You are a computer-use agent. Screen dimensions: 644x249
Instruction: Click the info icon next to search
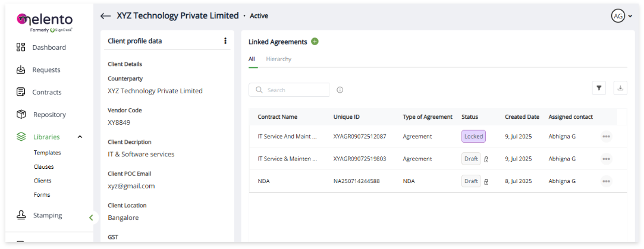pyautogui.click(x=340, y=90)
